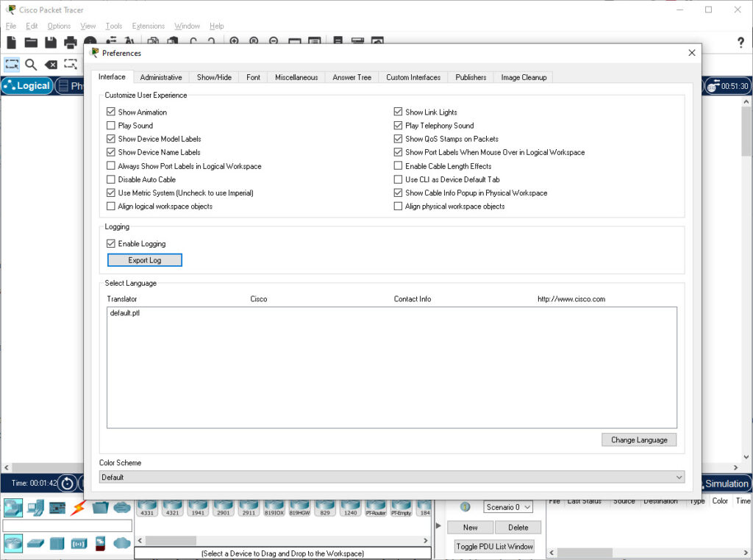Close the Preferences dialog
The image size is (753, 560).
coord(691,53)
